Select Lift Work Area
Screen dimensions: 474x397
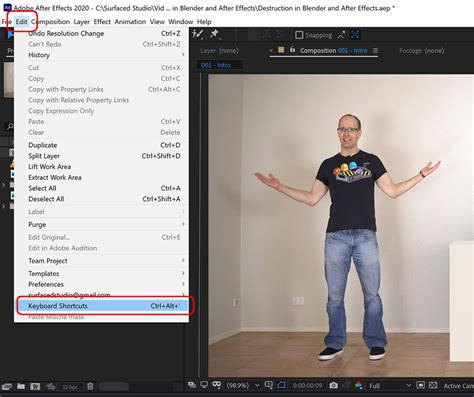pyautogui.click(x=102, y=166)
